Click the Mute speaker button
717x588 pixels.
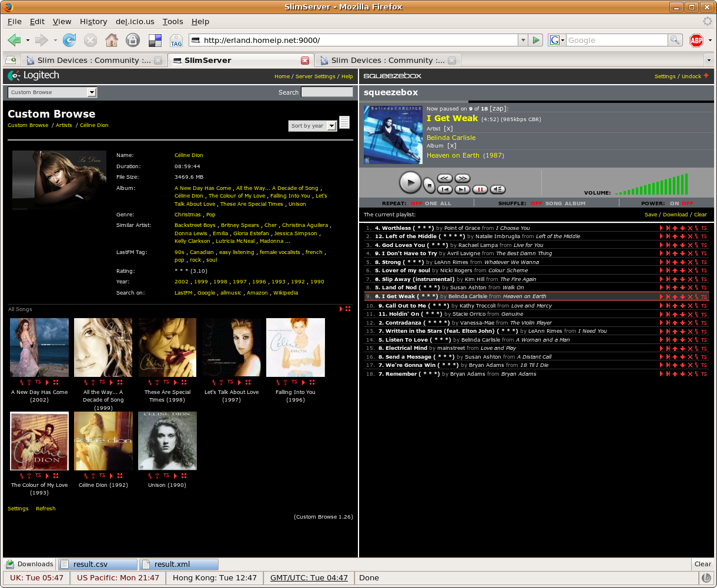point(498,189)
